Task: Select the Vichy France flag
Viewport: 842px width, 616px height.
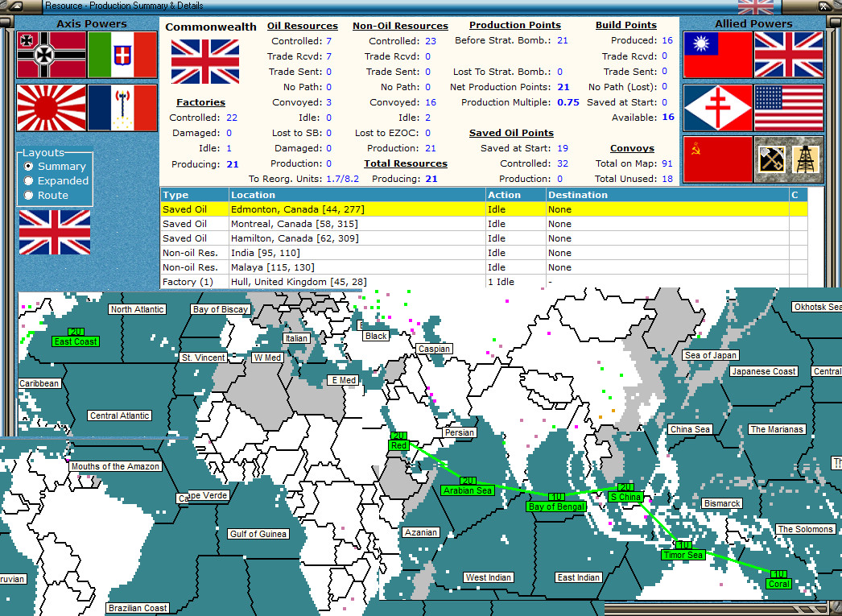Action: (122, 107)
